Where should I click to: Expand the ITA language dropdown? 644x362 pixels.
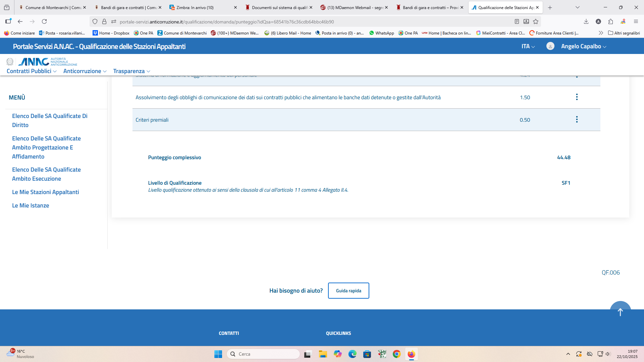(x=528, y=46)
